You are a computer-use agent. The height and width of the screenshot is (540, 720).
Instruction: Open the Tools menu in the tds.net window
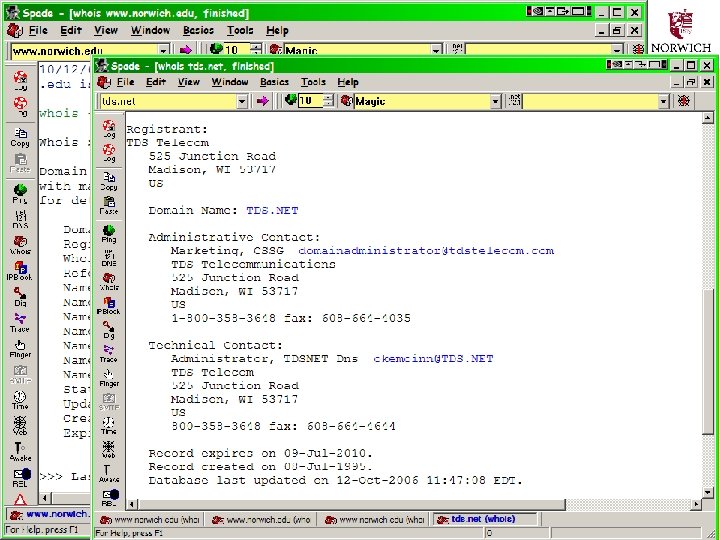pyautogui.click(x=313, y=82)
